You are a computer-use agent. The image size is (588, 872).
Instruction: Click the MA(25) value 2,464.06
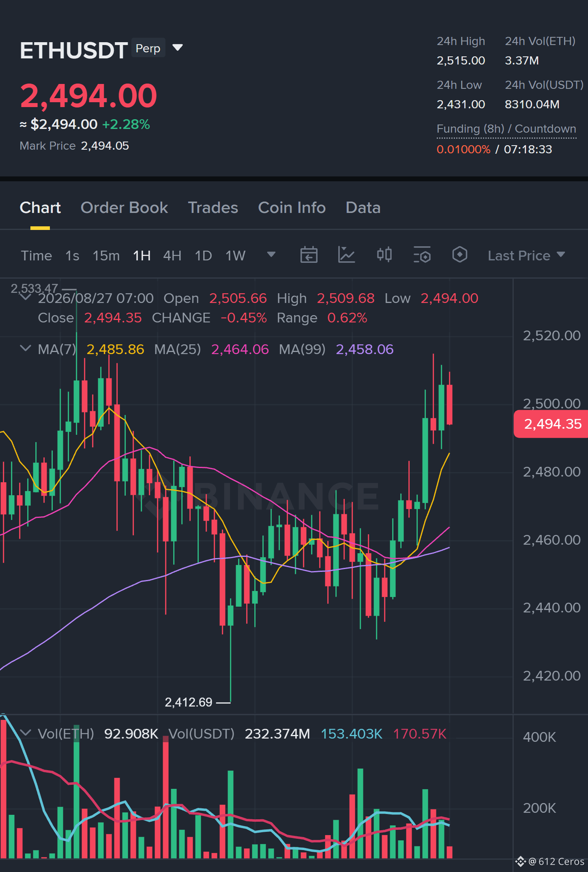240,349
